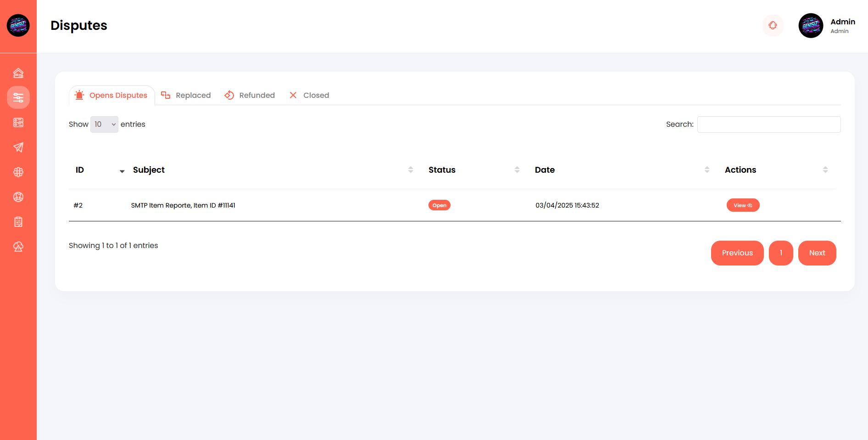Open the user globe sidebar icon

click(18, 197)
